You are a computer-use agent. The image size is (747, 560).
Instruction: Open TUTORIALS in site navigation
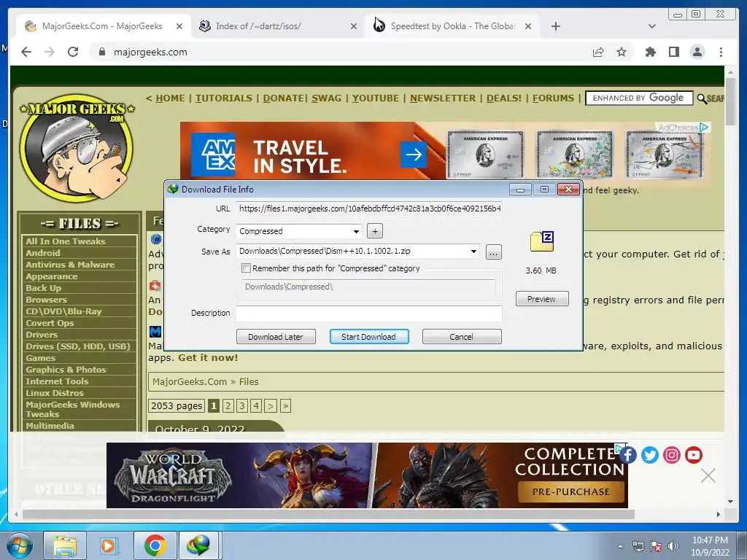(223, 98)
